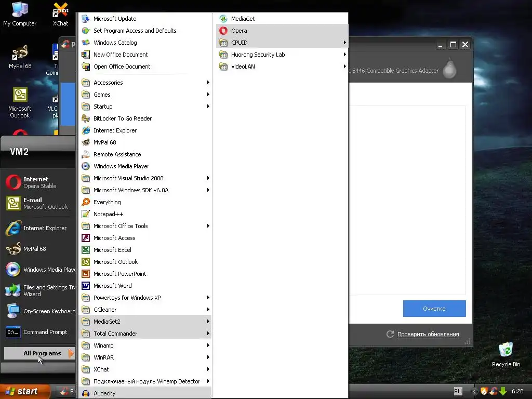532x399 pixels.
Task: Click the RU language indicator in taskbar
Action: 458,391
